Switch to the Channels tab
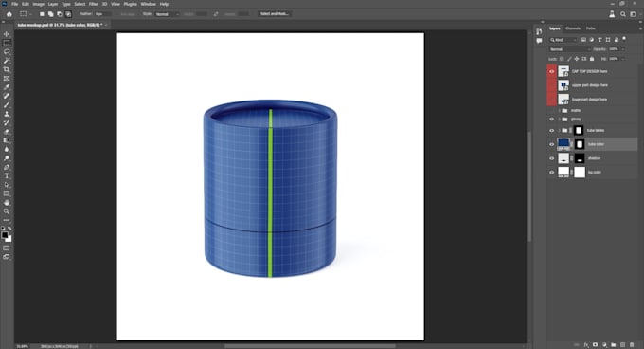 pyautogui.click(x=573, y=28)
